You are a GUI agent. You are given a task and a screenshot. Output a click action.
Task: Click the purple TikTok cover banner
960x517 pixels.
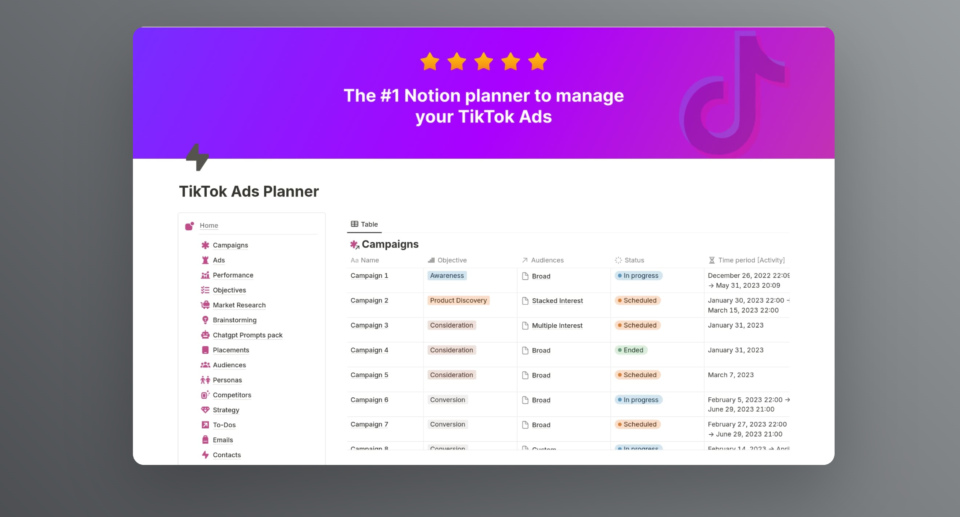pos(484,93)
